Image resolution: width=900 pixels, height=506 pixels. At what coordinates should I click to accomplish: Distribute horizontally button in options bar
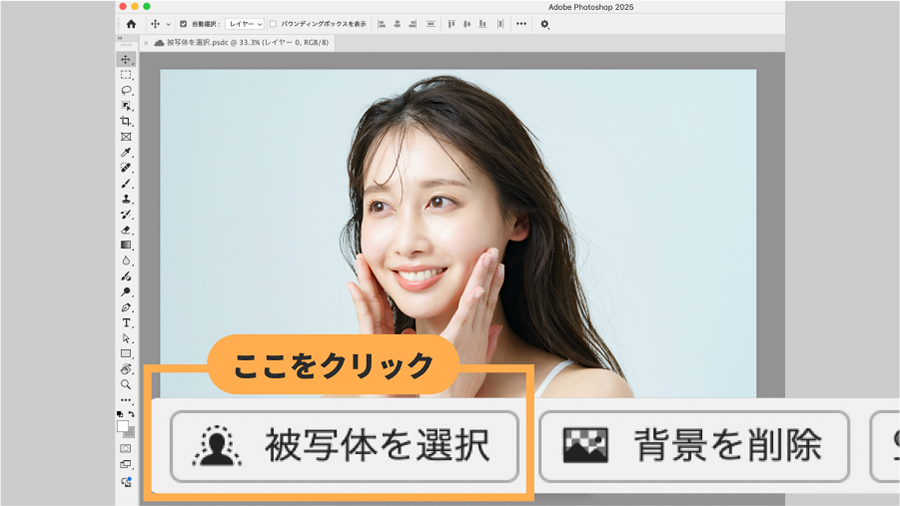501,24
